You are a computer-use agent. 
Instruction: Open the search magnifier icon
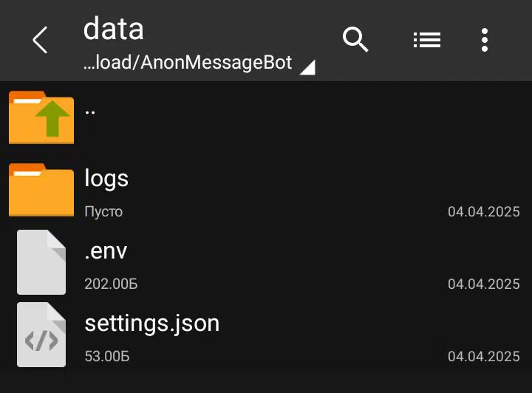point(355,39)
